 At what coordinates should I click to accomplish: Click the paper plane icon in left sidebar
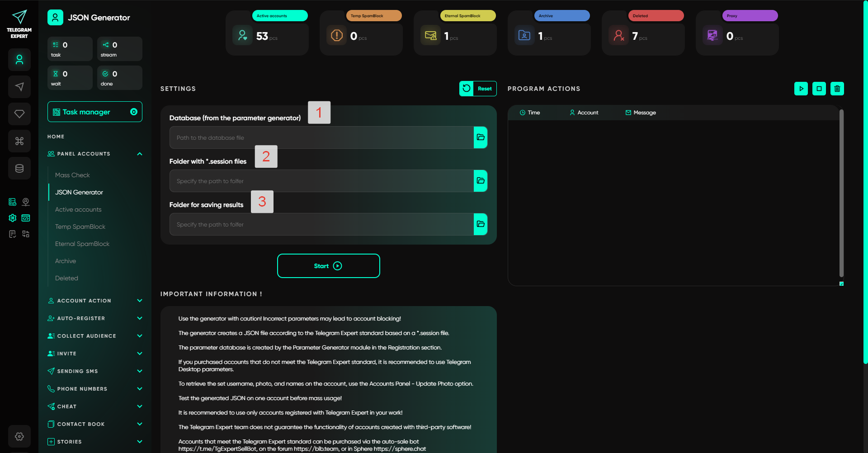coord(19,87)
